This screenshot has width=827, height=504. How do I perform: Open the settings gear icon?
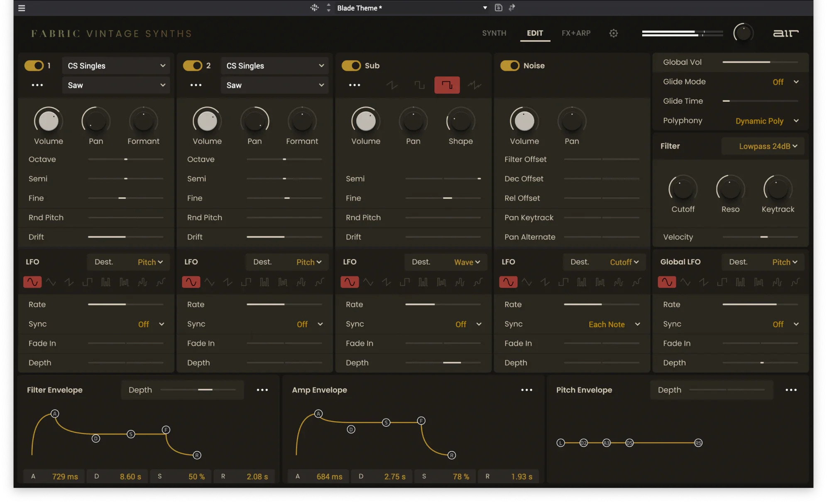(613, 33)
